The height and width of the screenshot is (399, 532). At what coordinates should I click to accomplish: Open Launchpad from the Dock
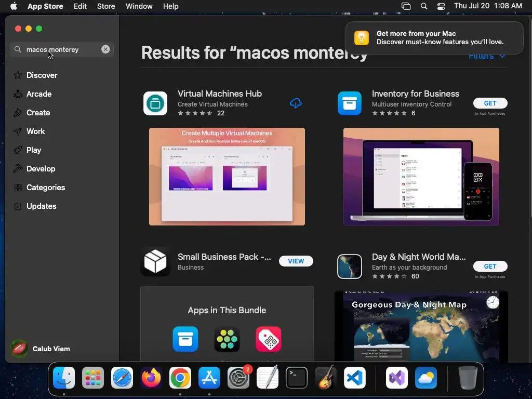click(93, 378)
